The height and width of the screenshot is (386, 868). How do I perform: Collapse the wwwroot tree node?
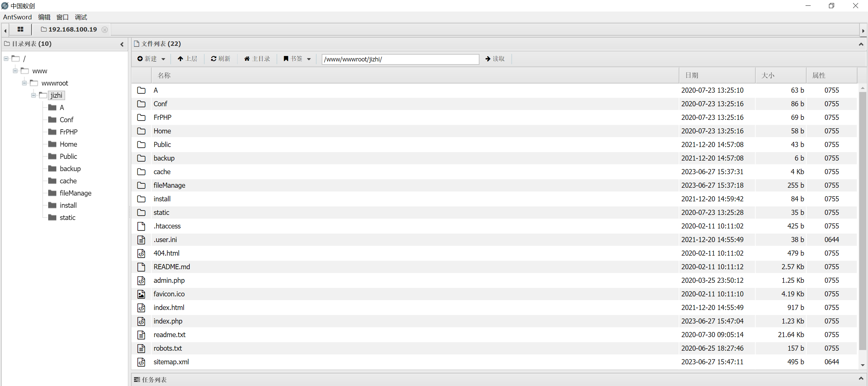pyautogui.click(x=24, y=83)
